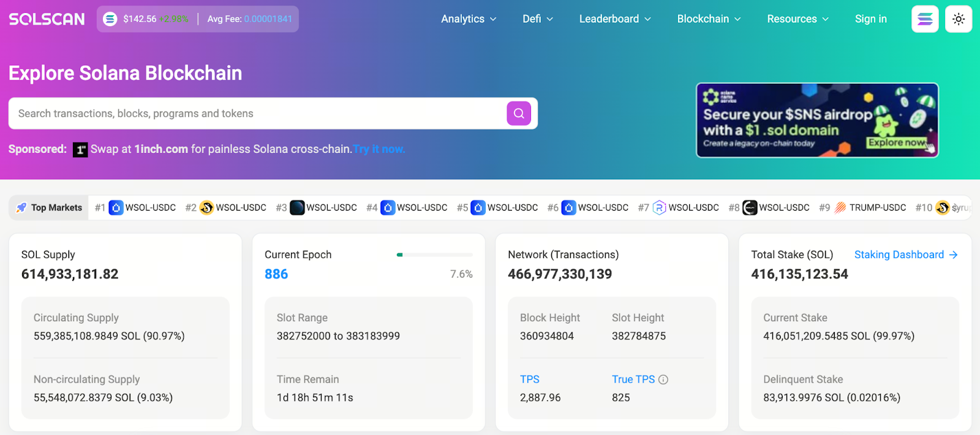Click market #1 WSOL-USDC token icon
The width and height of the screenshot is (980, 435).
click(x=116, y=207)
